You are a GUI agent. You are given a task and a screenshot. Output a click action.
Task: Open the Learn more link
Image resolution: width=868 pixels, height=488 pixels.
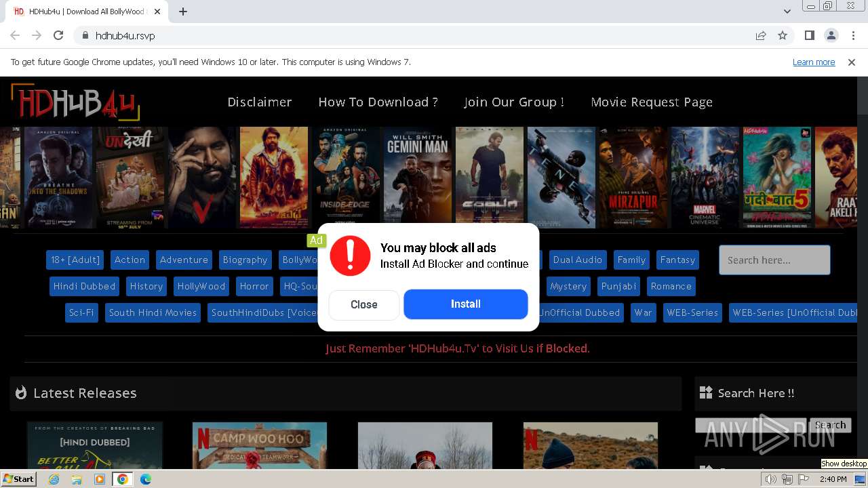pyautogui.click(x=814, y=62)
